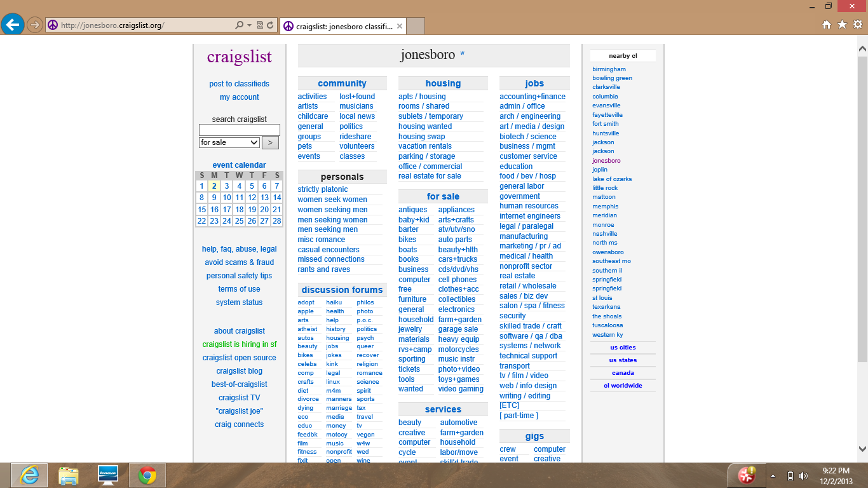Image resolution: width=868 pixels, height=488 pixels.
Task: Open 'craigslist is hiring in sf' link
Action: 239,344
